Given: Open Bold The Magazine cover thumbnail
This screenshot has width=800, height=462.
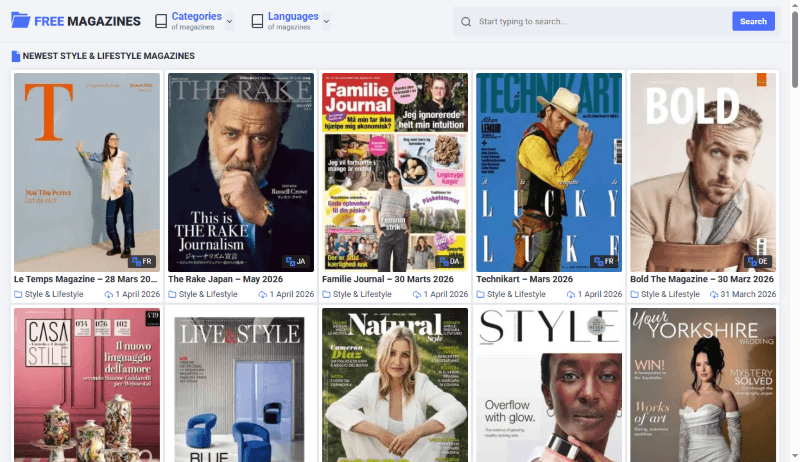Looking at the screenshot, I should pos(703,172).
